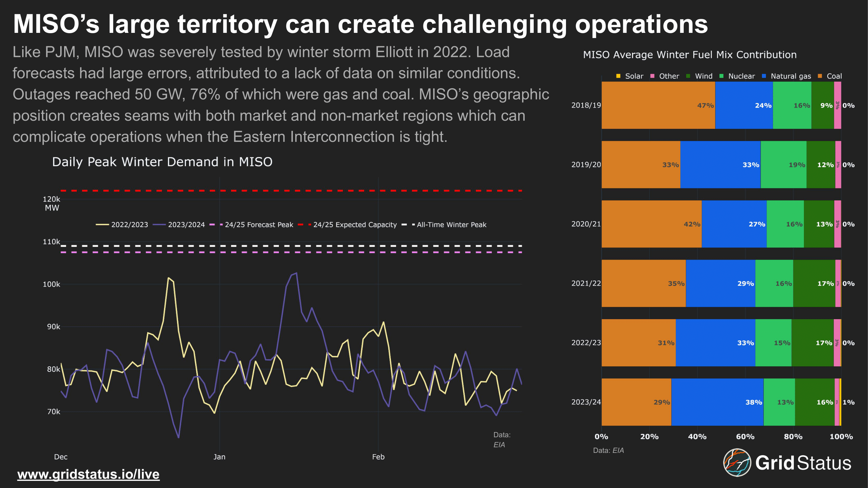This screenshot has height=488, width=868.
Task: Click the 2023/24 natural gas 38% segment
Action: click(x=717, y=402)
